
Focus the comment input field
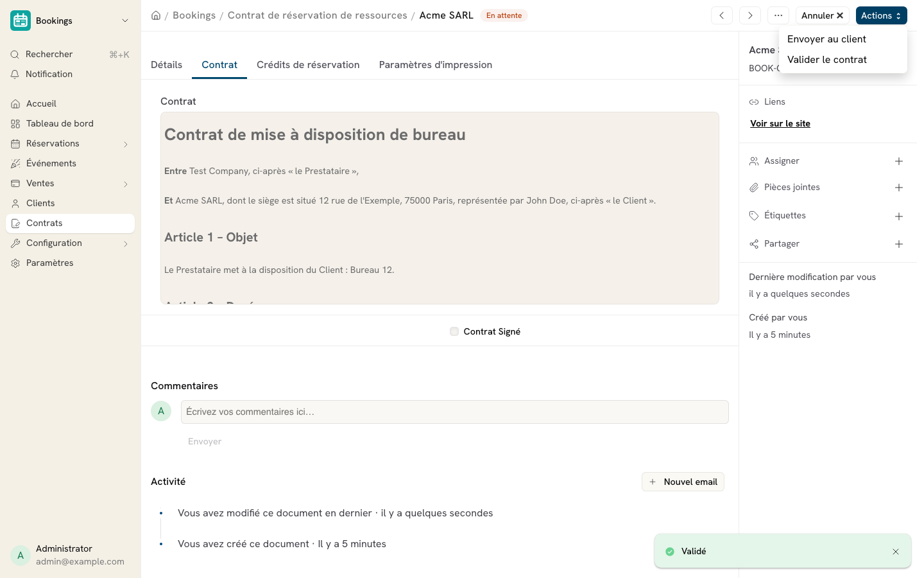tap(455, 412)
